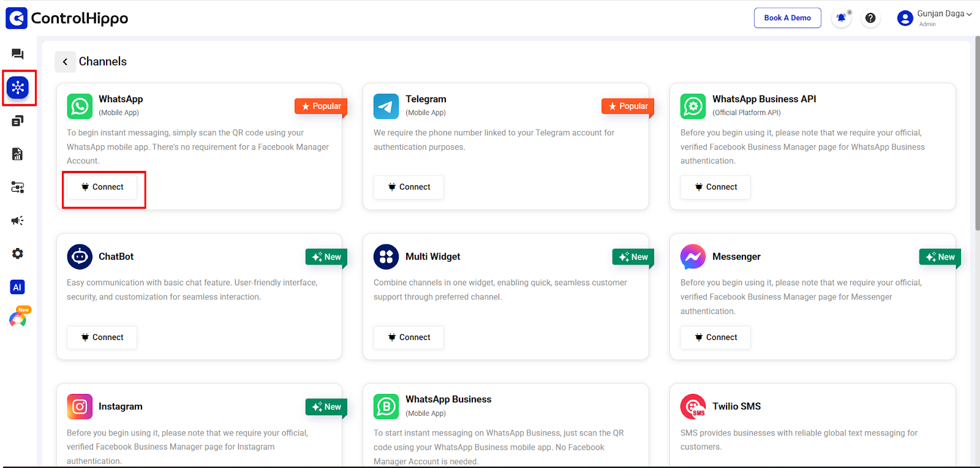Connect the WhatsApp Business API channel
980x468 pixels.
point(715,187)
